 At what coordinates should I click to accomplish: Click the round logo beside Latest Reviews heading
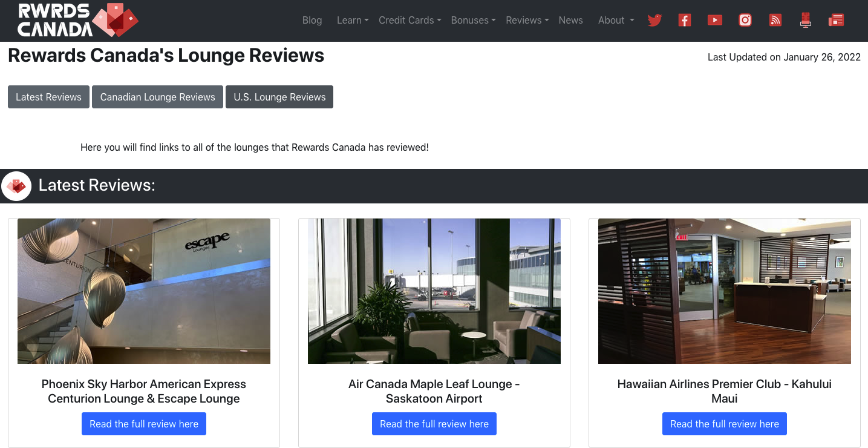coord(16,186)
